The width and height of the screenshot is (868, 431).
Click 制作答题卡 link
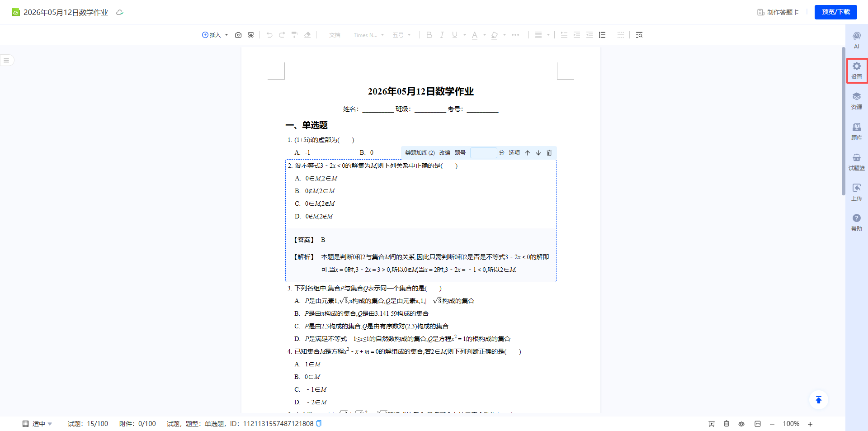[778, 12]
